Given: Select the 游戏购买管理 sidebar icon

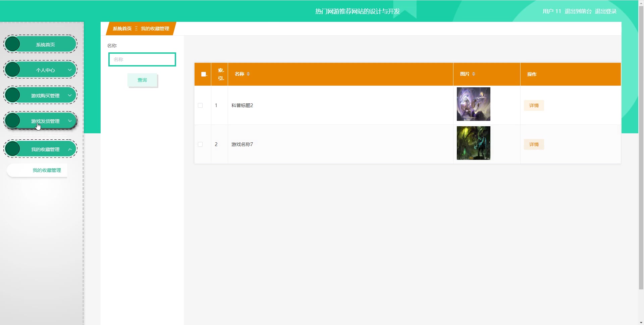Looking at the screenshot, I should tap(13, 95).
